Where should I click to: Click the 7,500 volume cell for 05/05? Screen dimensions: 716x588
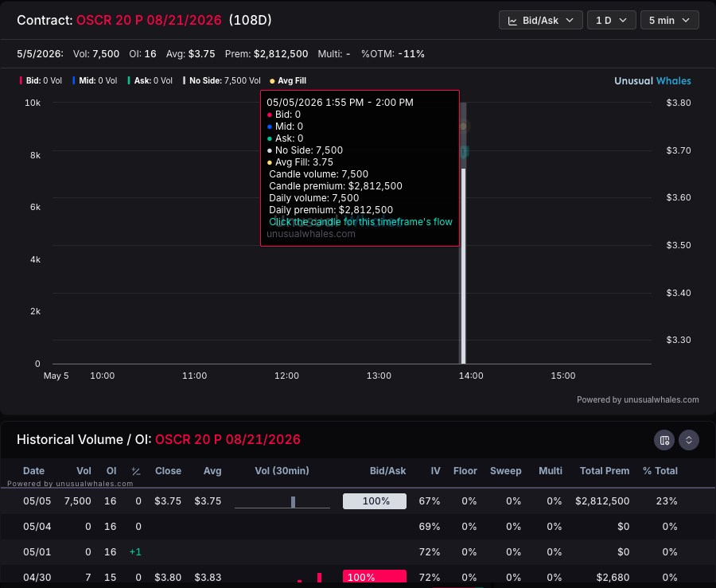click(x=78, y=501)
